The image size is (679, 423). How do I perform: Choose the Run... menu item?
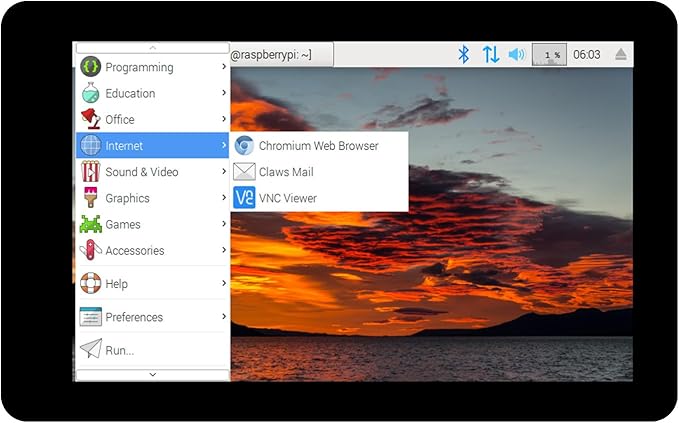pyautogui.click(x=152, y=349)
